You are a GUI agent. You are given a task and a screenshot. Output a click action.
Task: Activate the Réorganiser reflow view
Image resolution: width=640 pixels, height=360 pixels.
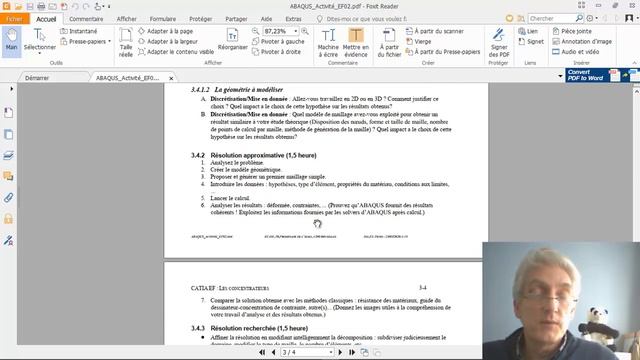[233, 41]
